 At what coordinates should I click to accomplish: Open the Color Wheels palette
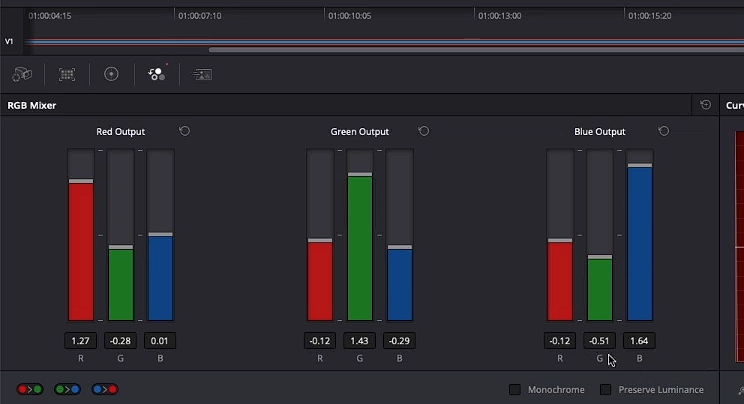[112, 74]
